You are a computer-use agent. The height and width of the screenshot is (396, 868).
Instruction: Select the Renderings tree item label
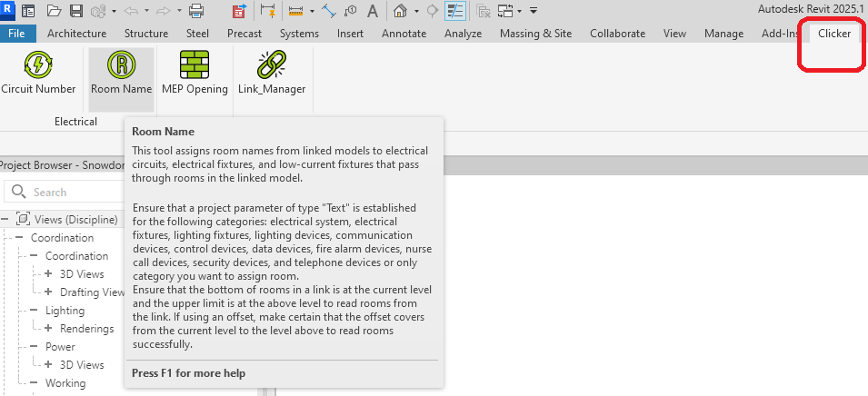click(87, 329)
